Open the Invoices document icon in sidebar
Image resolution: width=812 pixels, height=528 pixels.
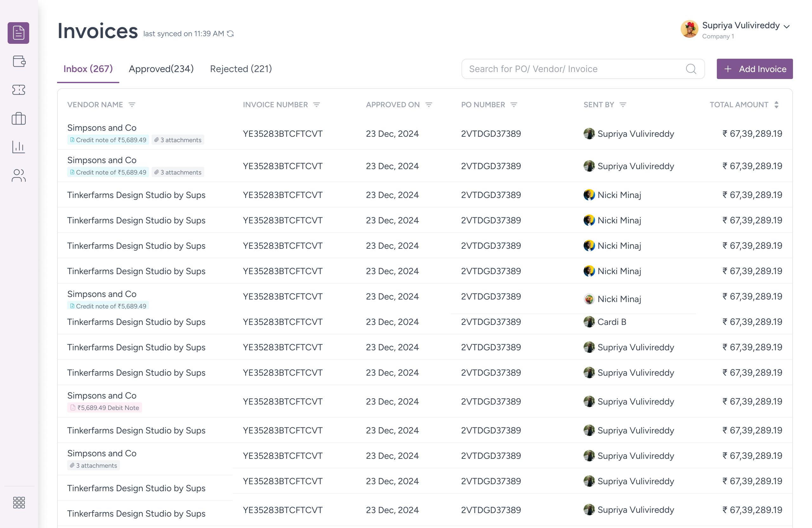(x=18, y=33)
